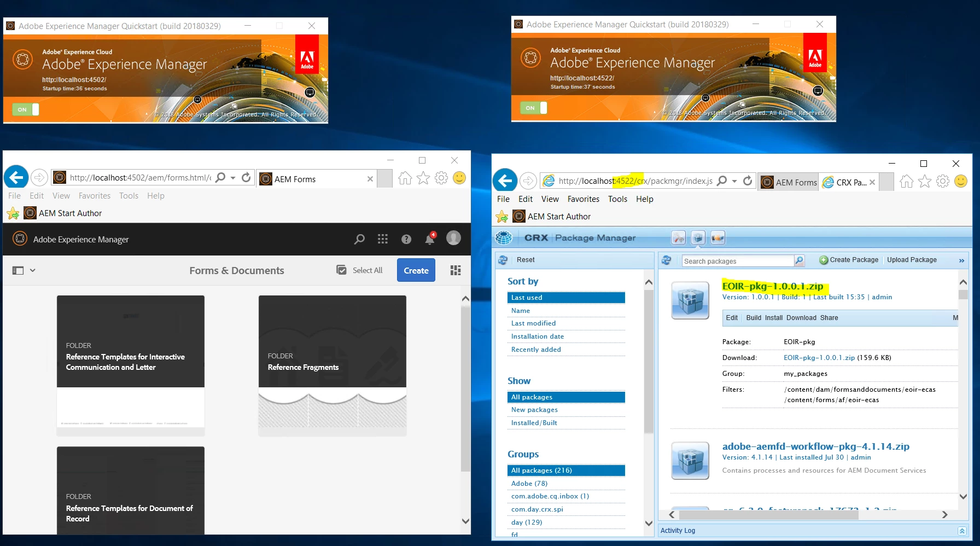The image size is (980, 546).
Task: Go back in the left browser window
Action: [x=16, y=177]
